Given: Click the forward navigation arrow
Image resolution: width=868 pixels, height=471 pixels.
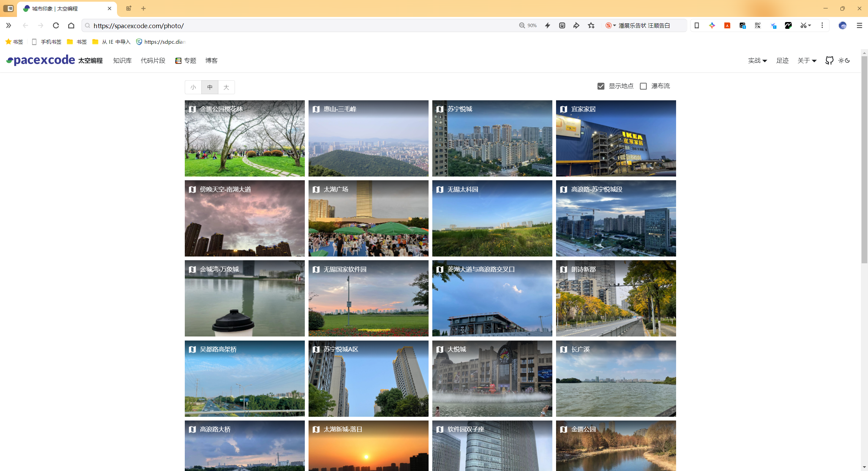Looking at the screenshot, I should (41, 25).
